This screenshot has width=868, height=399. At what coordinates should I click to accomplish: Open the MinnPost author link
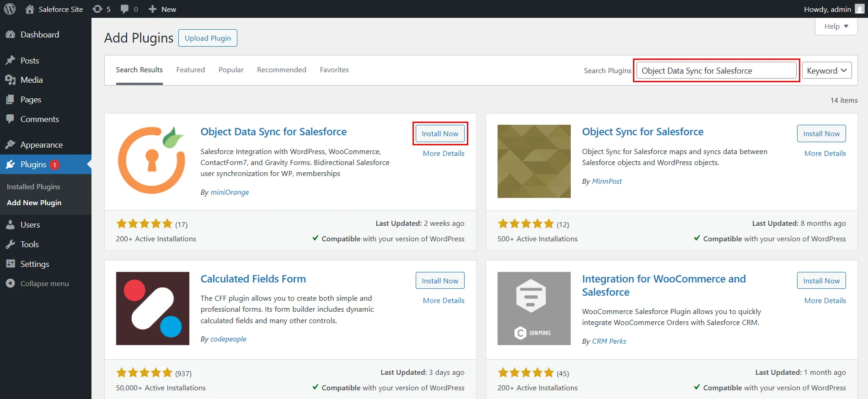click(x=607, y=181)
